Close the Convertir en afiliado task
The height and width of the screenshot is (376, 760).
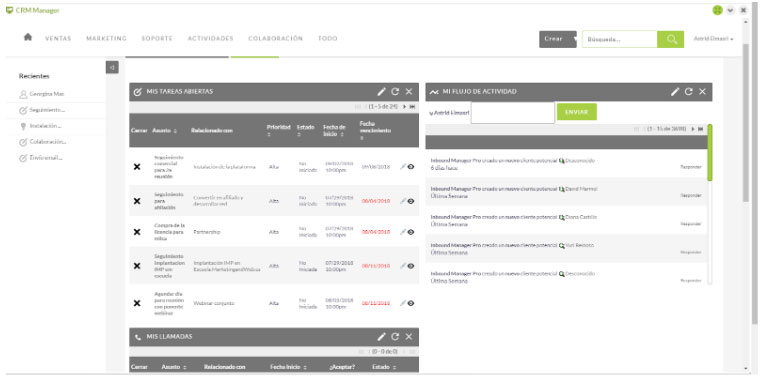(137, 201)
